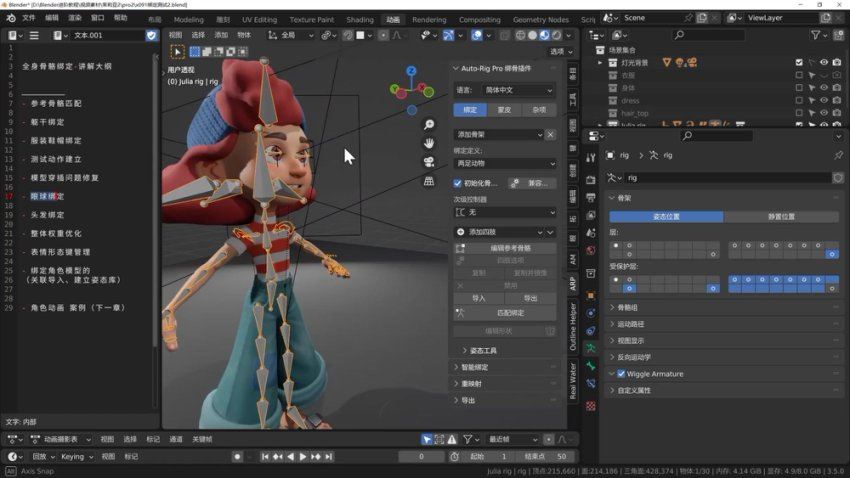Click the 导入 button in Auto-Rig Pro
Image resolution: width=850 pixels, height=478 pixels.
click(479, 298)
